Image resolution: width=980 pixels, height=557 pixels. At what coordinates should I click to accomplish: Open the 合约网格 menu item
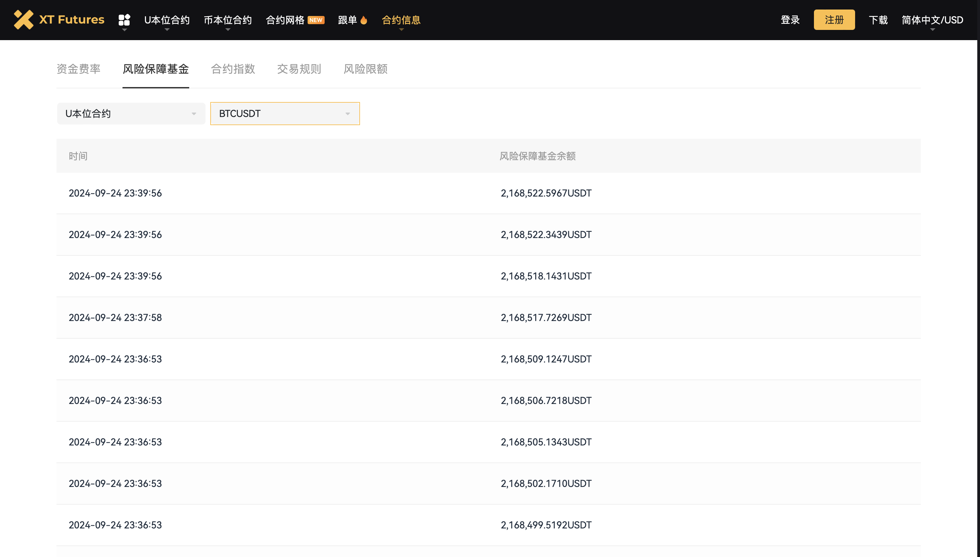(285, 20)
